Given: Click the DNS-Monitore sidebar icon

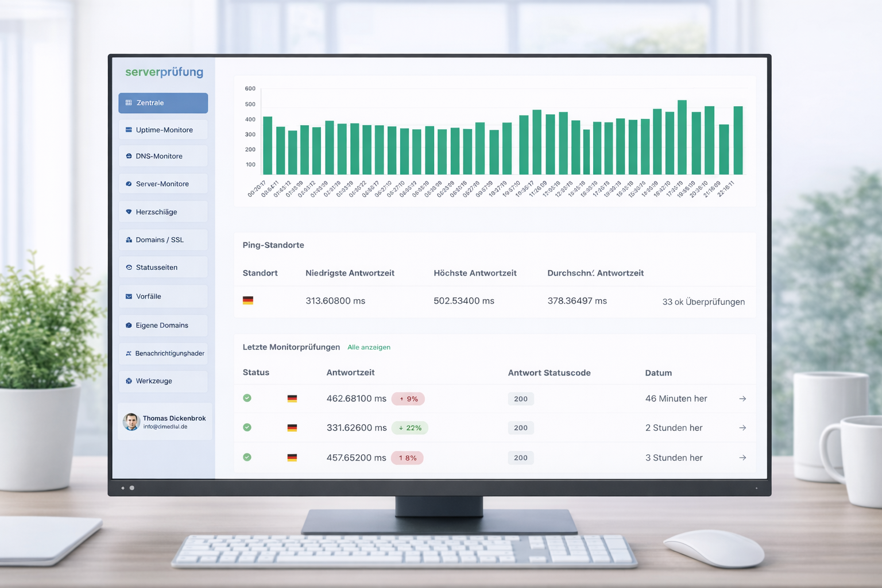Looking at the screenshot, I should coord(128,156).
